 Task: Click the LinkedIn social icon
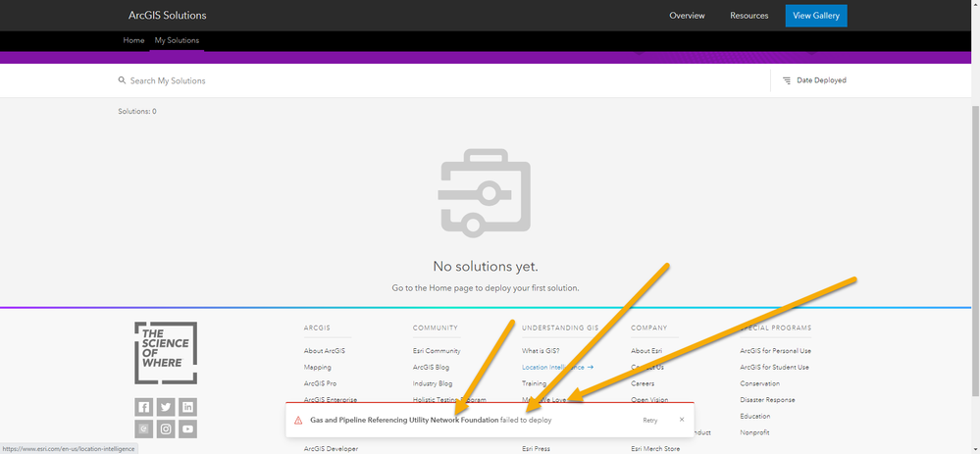coord(187,407)
